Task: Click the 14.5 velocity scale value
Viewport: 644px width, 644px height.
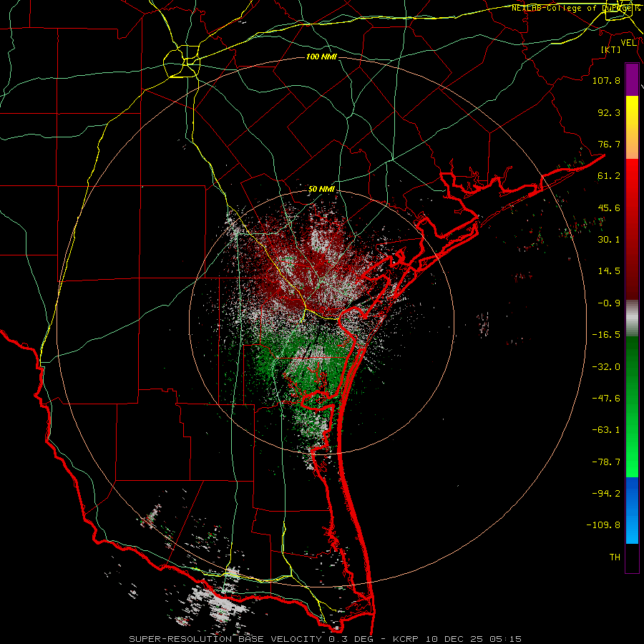Action: pyautogui.click(x=609, y=271)
